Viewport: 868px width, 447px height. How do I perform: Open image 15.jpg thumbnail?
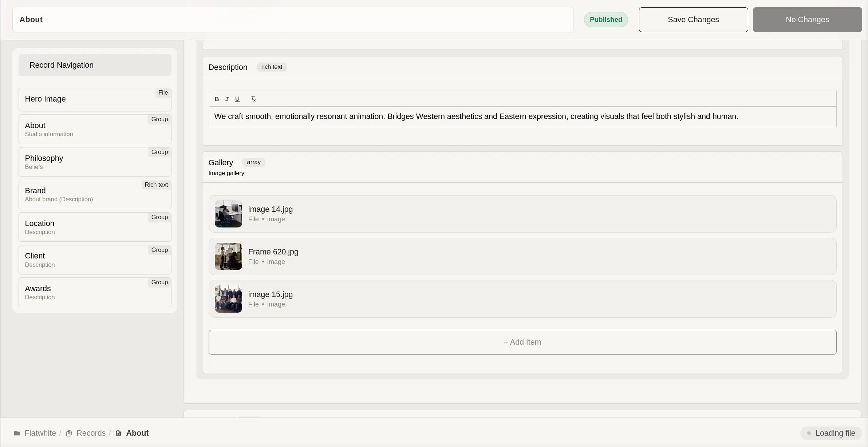(x=228, y=299)
